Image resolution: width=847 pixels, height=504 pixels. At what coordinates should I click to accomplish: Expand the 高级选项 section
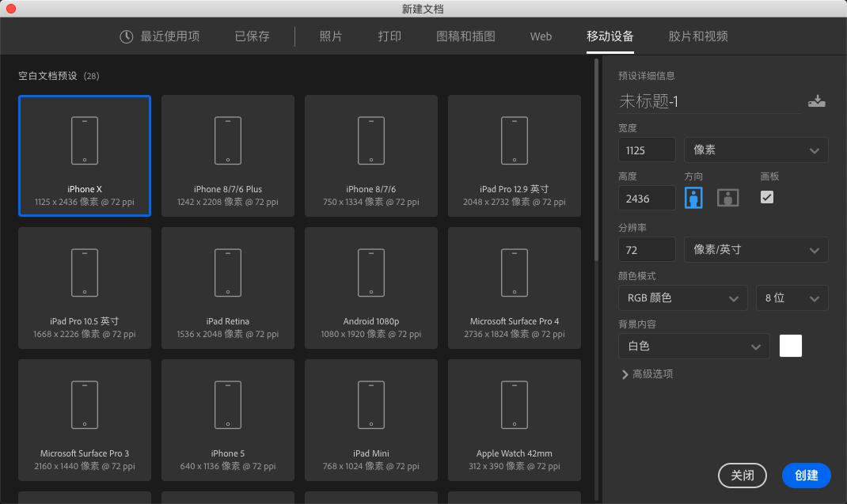647,373
